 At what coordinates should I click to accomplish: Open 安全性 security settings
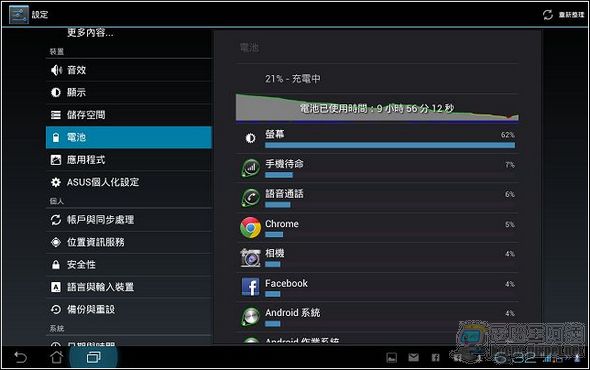(x=129, y=265)
